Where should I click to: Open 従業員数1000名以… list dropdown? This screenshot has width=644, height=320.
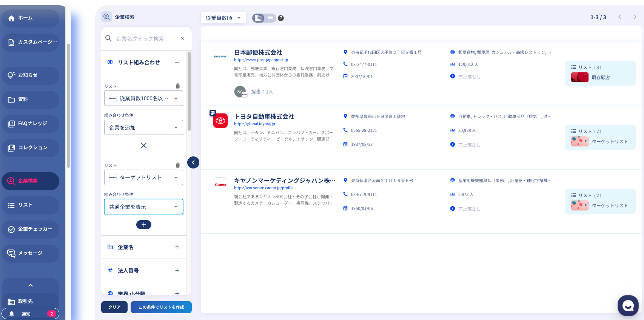pos(143,98)
